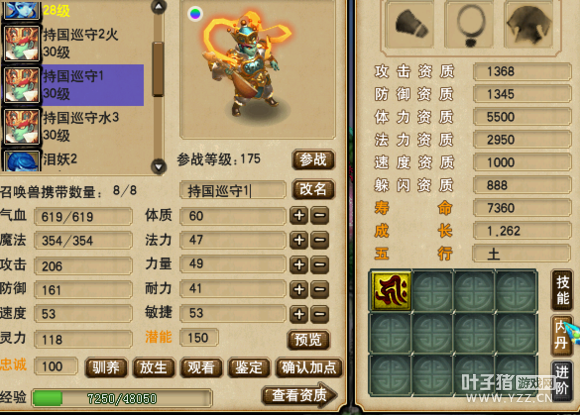Click the 查看资质 arrow button

pos(300,395)
